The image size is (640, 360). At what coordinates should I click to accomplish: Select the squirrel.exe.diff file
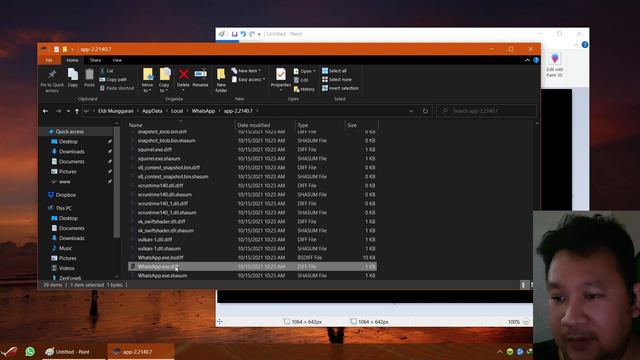point(252,149)
